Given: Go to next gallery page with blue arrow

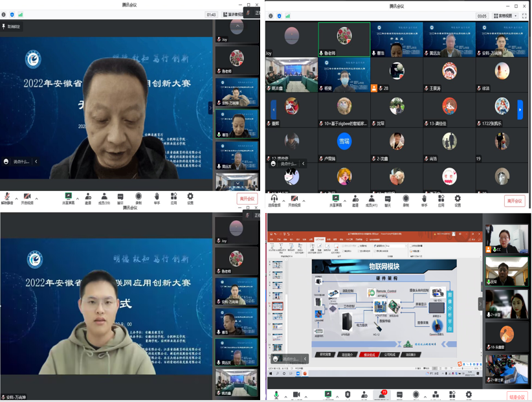Looking at the screenshot, I should pyautogui.click(x=520, y=110).
